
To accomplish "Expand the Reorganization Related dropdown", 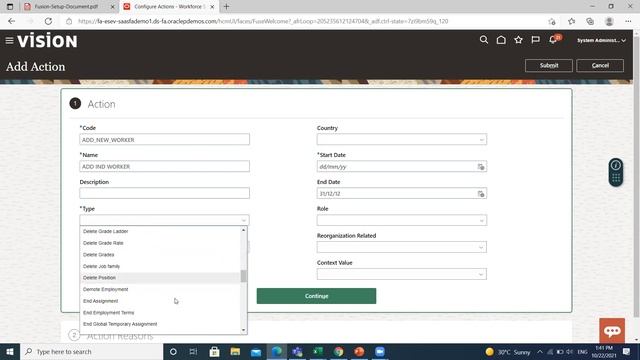I will (481, 247).
